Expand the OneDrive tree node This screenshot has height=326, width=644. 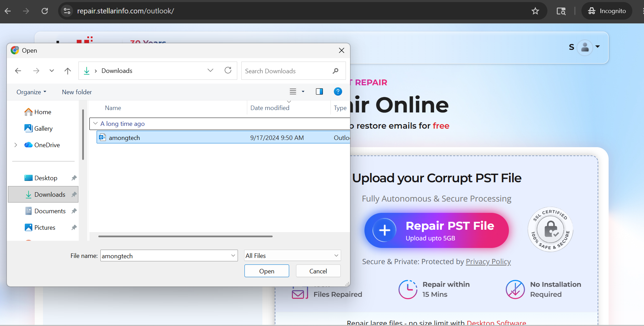[15, 145]
